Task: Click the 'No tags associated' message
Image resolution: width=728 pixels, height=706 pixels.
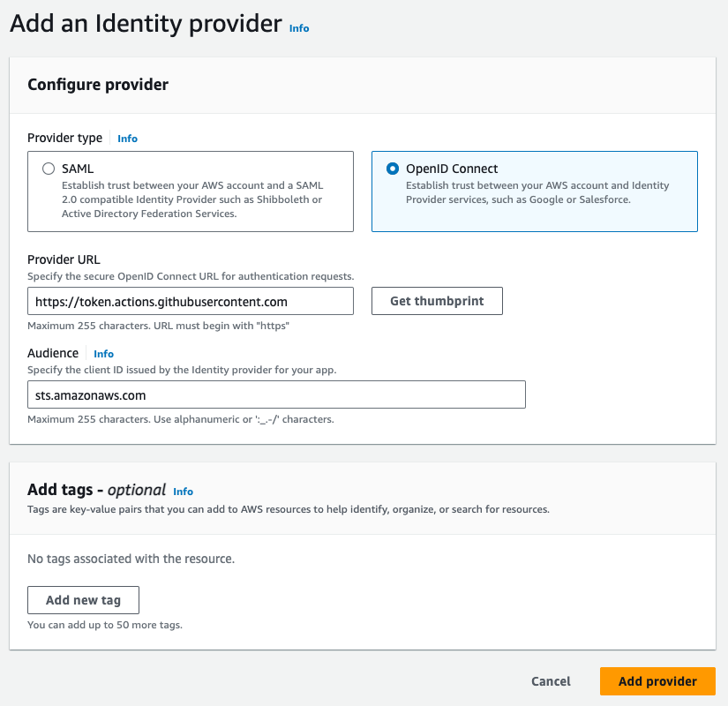Action: tap(131, 559)
